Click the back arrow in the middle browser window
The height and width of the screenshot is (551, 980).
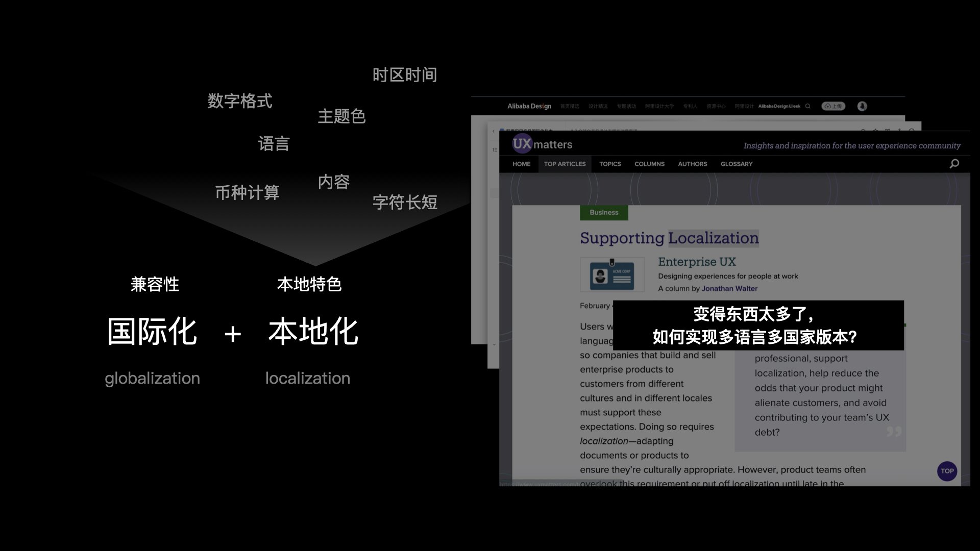[x=494, y=131]
